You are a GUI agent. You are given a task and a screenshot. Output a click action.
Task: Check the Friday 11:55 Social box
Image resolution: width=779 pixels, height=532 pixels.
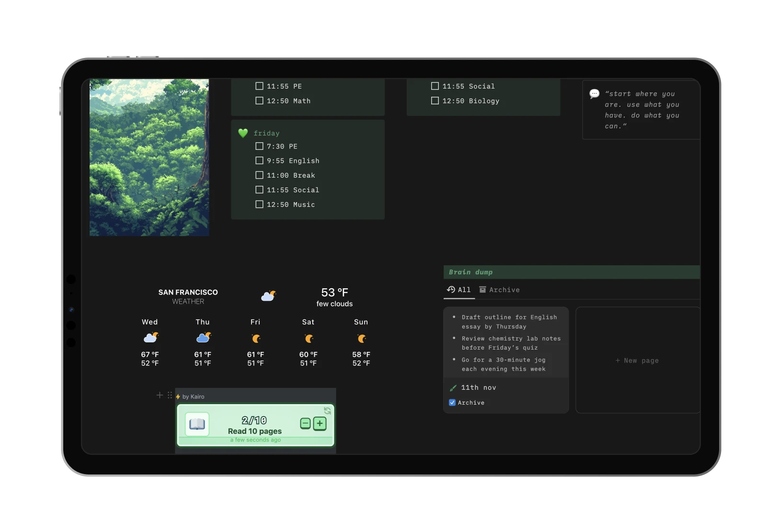click(259, 190)
